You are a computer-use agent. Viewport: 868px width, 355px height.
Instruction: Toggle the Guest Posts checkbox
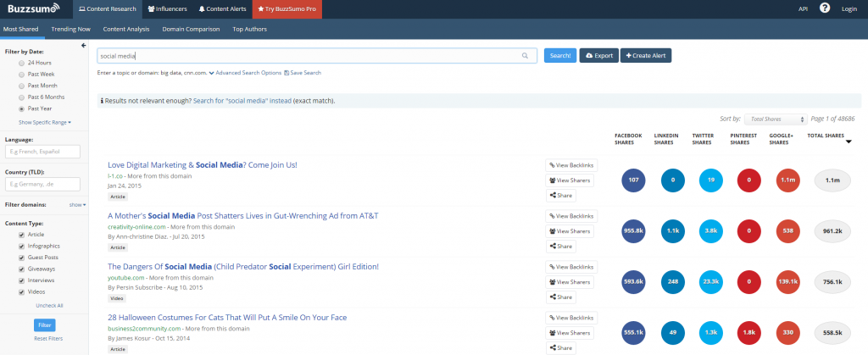pos(21,258)
